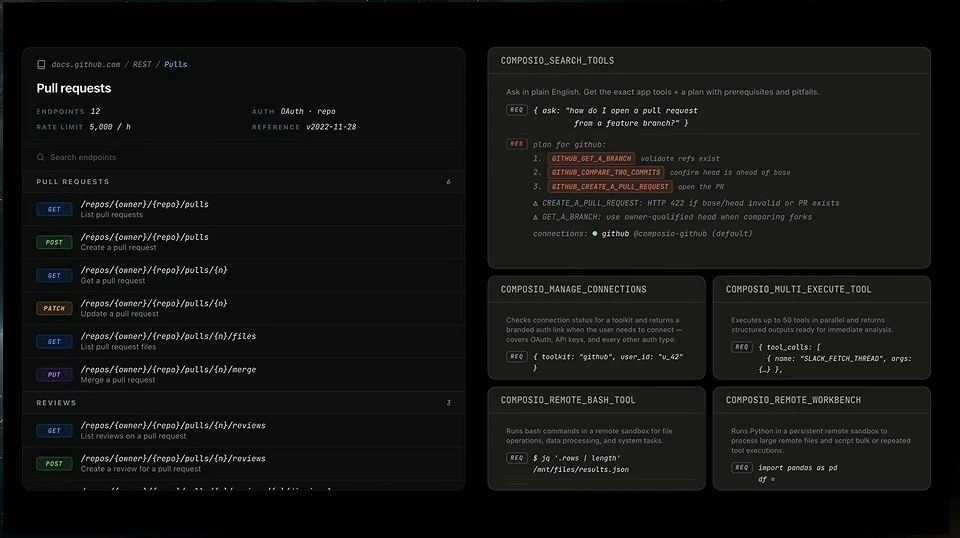
Task: Open the Merge a pull request endpoint
Action: point(244,375)
